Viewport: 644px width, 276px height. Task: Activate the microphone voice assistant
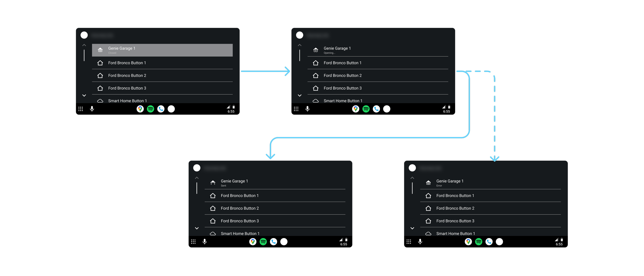coord(92,109)
